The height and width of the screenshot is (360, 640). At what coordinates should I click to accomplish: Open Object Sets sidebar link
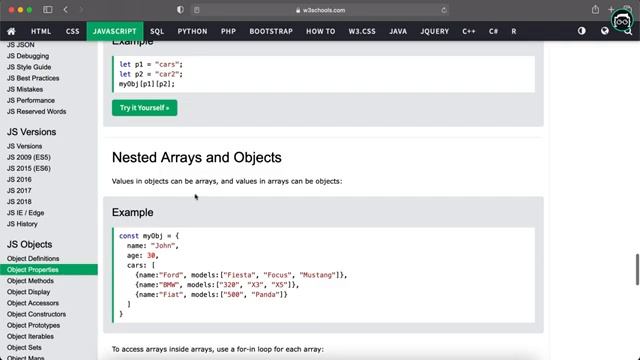(x=24, y=348)
